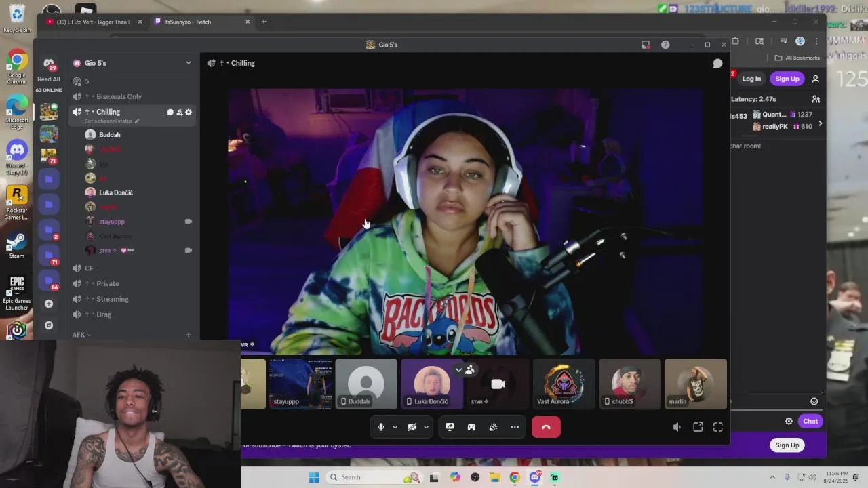
Task: Set a channel status for Chilling
Action: point(112,121)
